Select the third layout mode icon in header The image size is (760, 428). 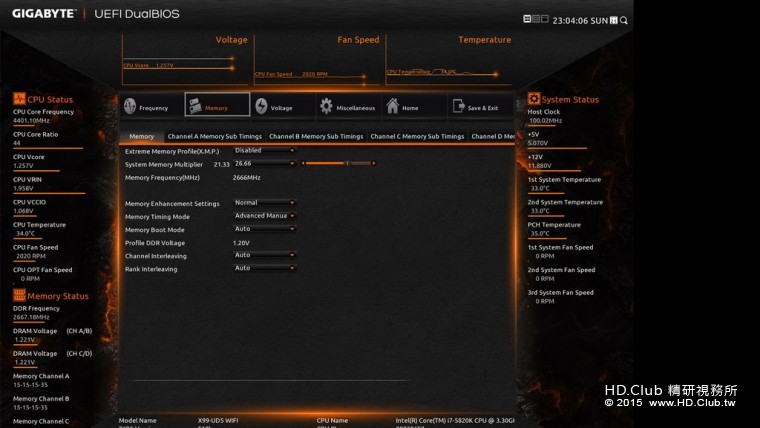(x=544, y=19)
